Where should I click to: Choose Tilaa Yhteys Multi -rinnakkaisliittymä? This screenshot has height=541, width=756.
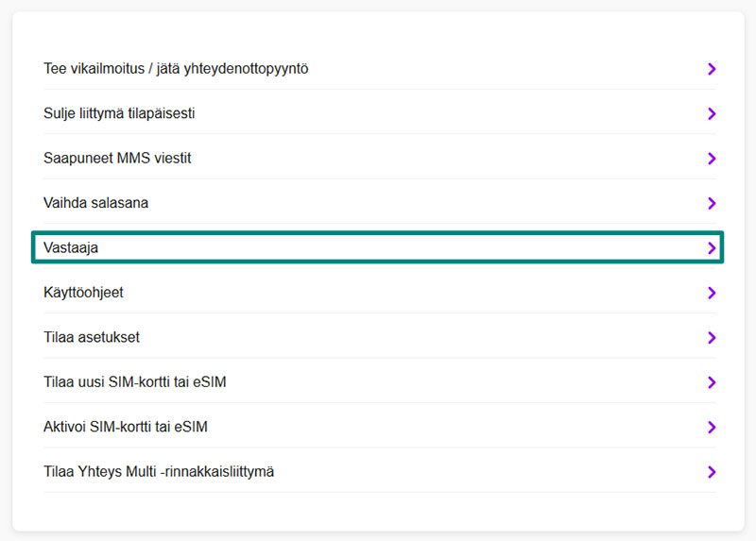(159, 472)
